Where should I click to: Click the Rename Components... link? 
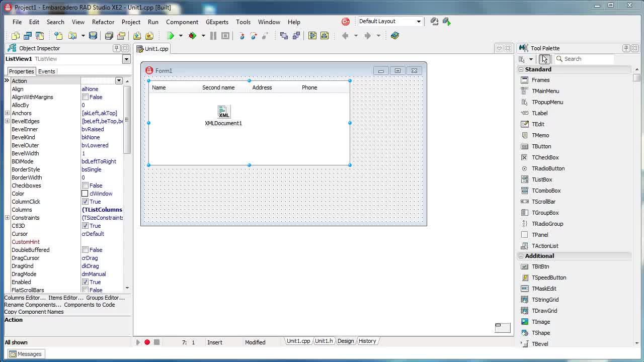point(33,305)
